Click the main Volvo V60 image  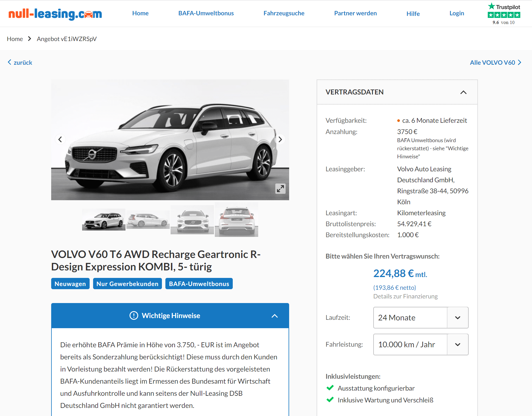click(170, 140)
